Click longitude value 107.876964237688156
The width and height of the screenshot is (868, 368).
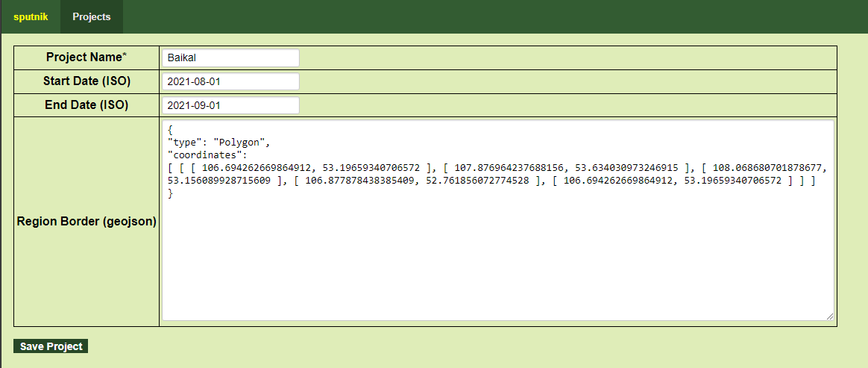[x=509, y=168]
